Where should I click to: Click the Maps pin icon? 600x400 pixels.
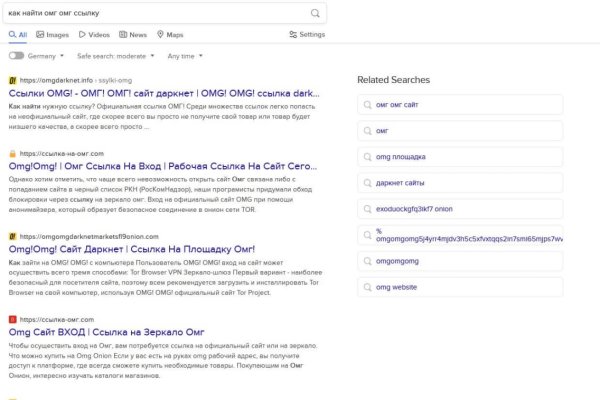pyautogui.click(x=159, y=34)
